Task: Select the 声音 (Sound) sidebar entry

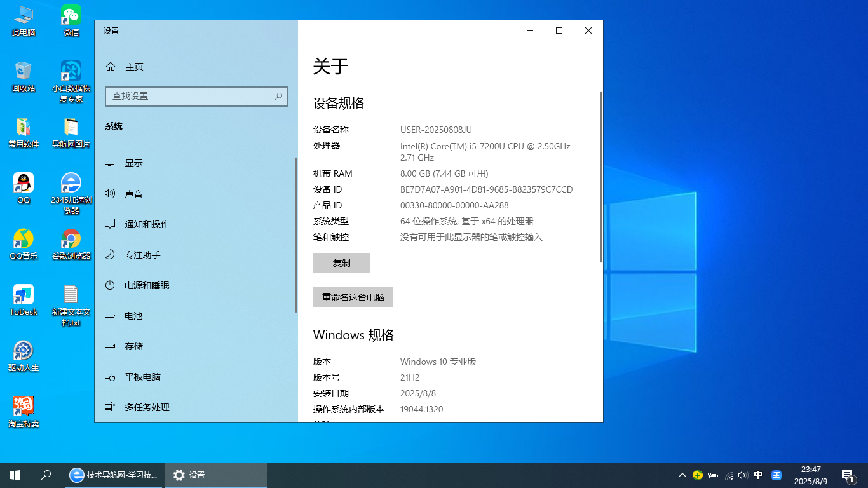Action: pos(133,194)
